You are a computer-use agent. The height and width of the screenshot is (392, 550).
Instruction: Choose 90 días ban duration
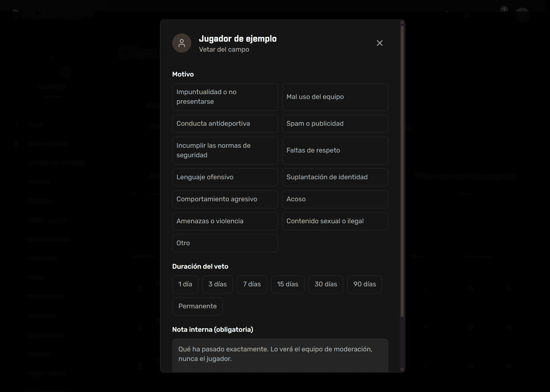(x=365, y=284)
